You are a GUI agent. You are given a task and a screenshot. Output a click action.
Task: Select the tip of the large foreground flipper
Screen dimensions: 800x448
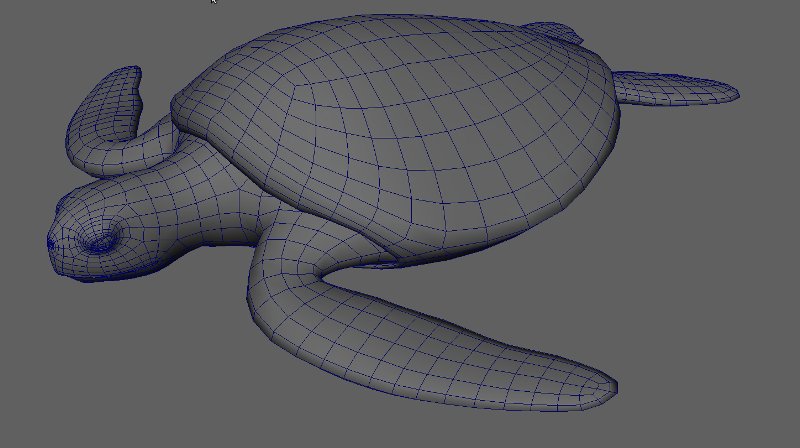(x=606, y=384)
